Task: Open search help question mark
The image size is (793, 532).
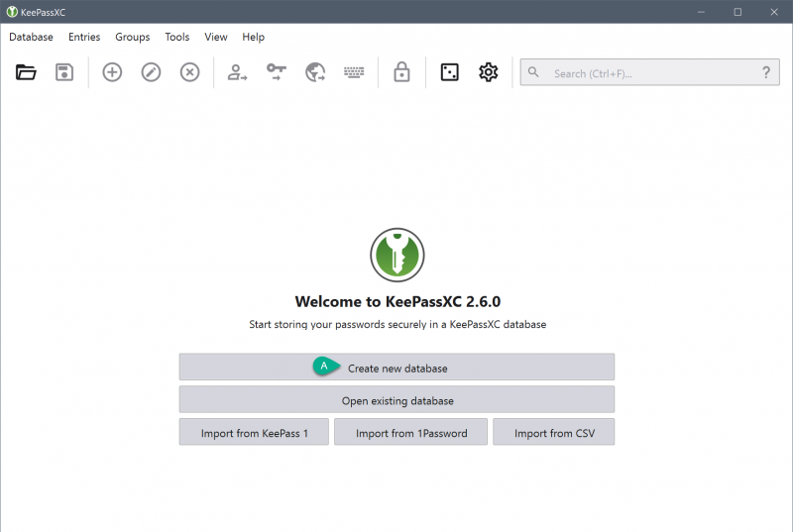Action: pos(766,72)
